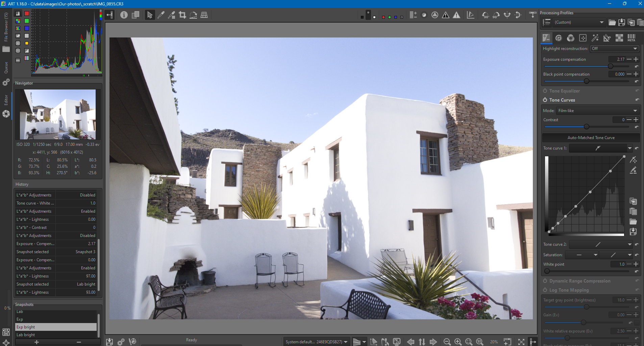Go to the next image
This screenshot has width=644, height=346.
click(434, 342)
